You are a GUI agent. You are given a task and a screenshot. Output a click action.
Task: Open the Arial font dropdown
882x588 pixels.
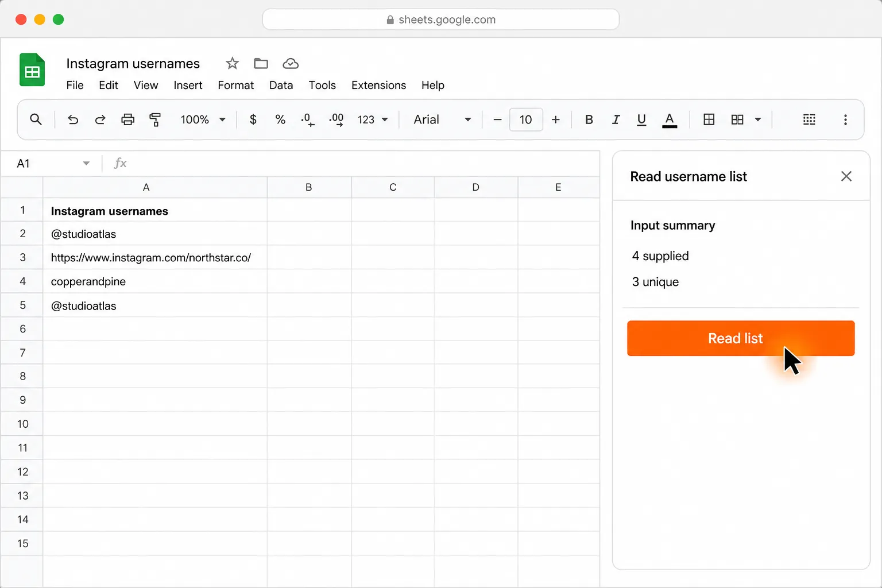[442, 119]
